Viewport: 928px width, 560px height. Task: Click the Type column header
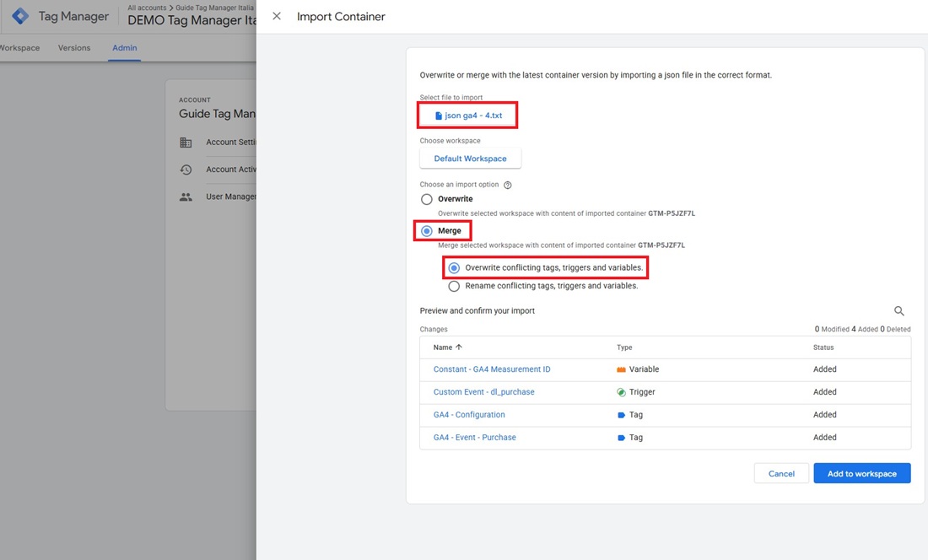623,347
